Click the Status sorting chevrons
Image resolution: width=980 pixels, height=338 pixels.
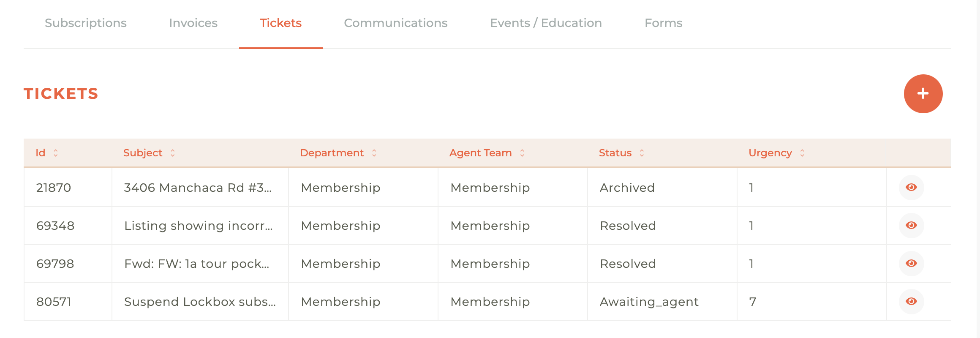pos(642,153)
